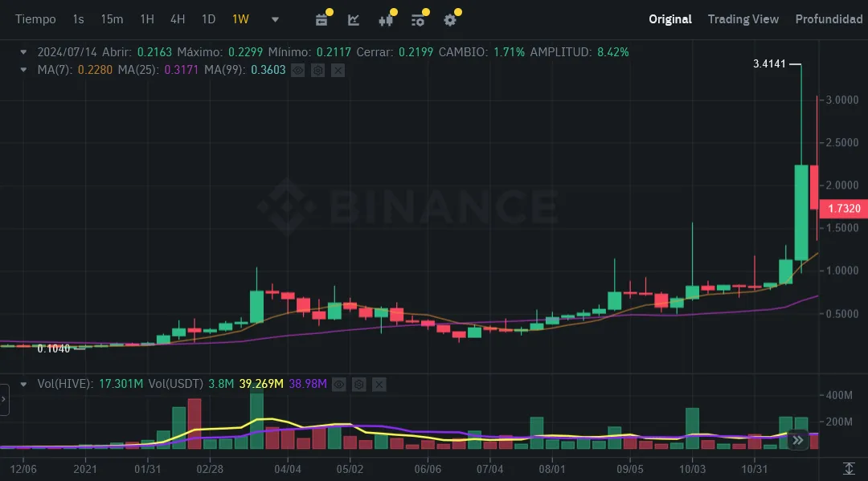Select the 1s interval
Viewport: 868px width, 481px height.
click(78, 19)
